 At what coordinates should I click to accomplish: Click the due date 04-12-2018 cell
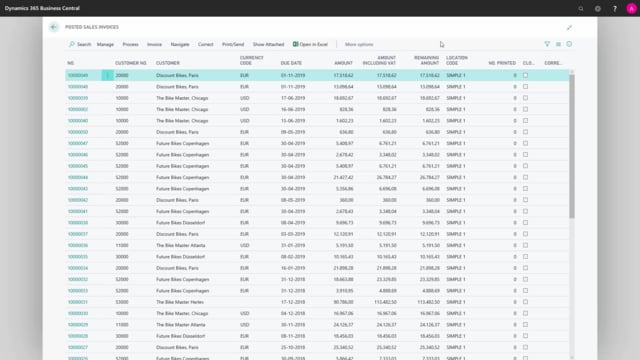pos(293,313)
